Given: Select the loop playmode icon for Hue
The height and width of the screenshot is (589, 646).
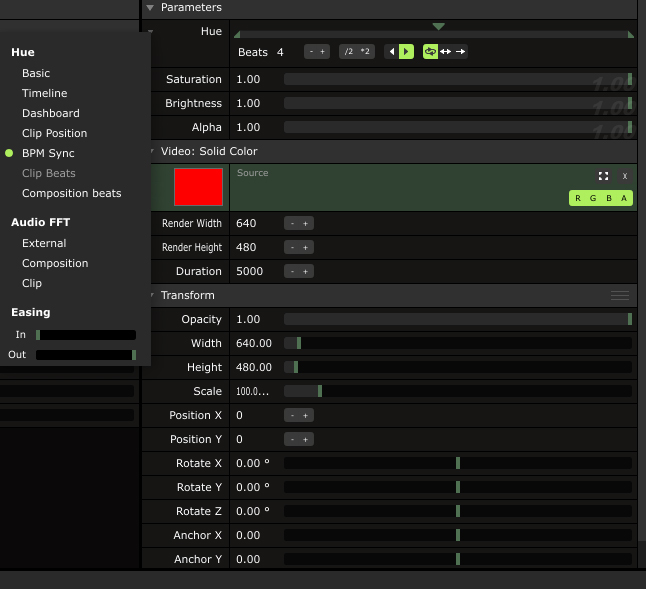Looking at the screenshot, I should [x=430, y=52].
